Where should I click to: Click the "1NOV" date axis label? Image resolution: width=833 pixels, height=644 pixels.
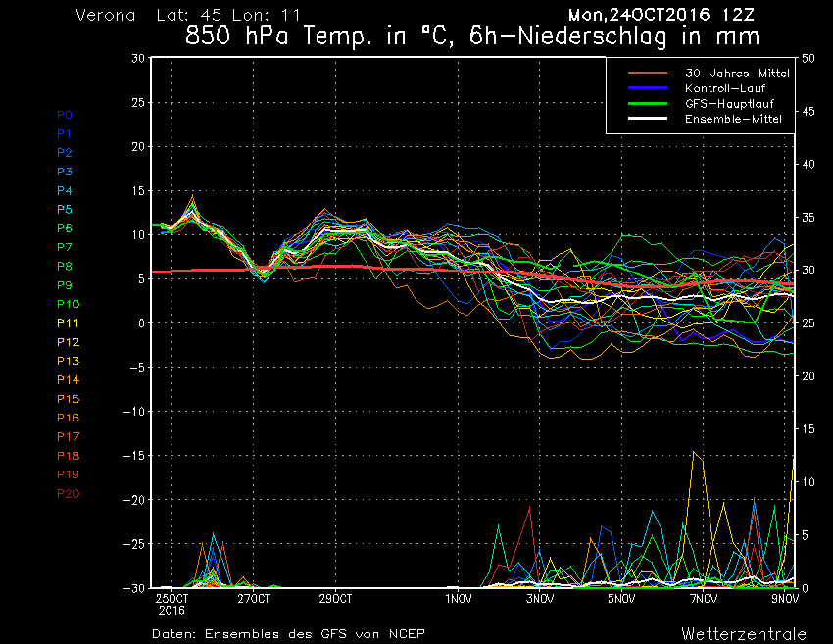(x=458, y=599)
